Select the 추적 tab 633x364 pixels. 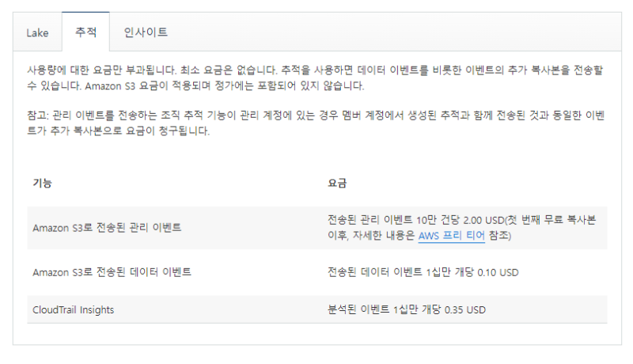85,32
